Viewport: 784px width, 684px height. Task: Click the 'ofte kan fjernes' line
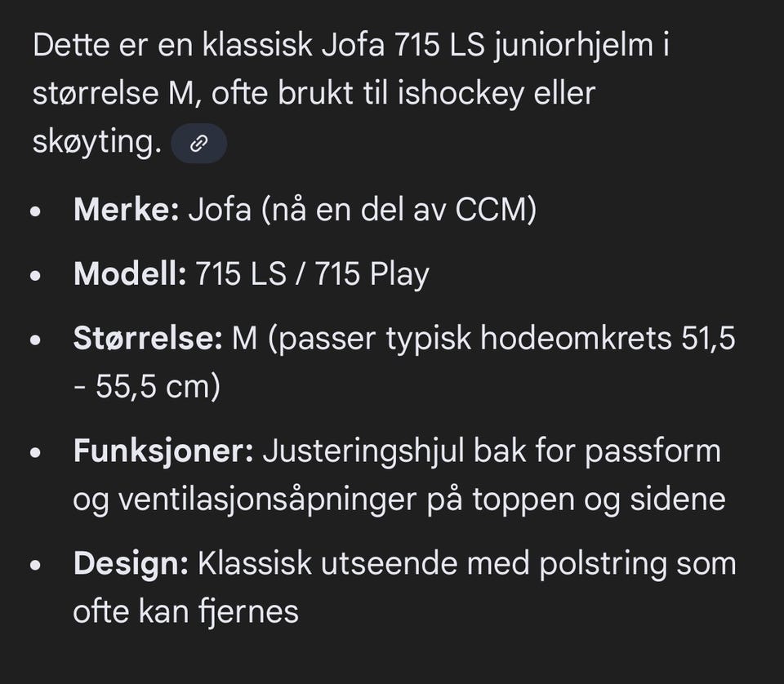click(x=185, y=611)
